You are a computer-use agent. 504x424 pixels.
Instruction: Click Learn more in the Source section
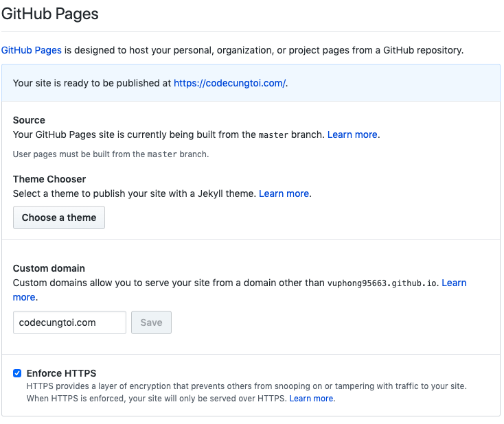point(352,134)
